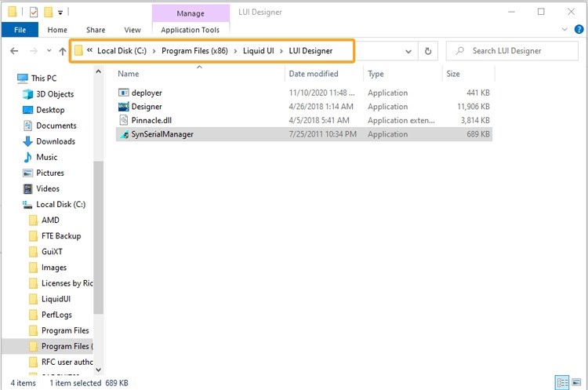Select Downloads in the navigation pane
This screenshot has height=390, width=588.
point(56,141)
